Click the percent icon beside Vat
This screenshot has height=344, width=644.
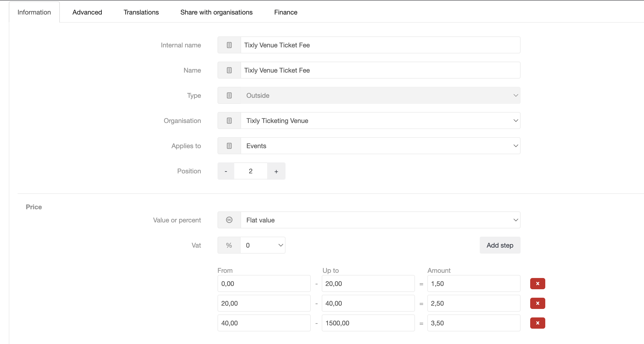tap(229, 245)
